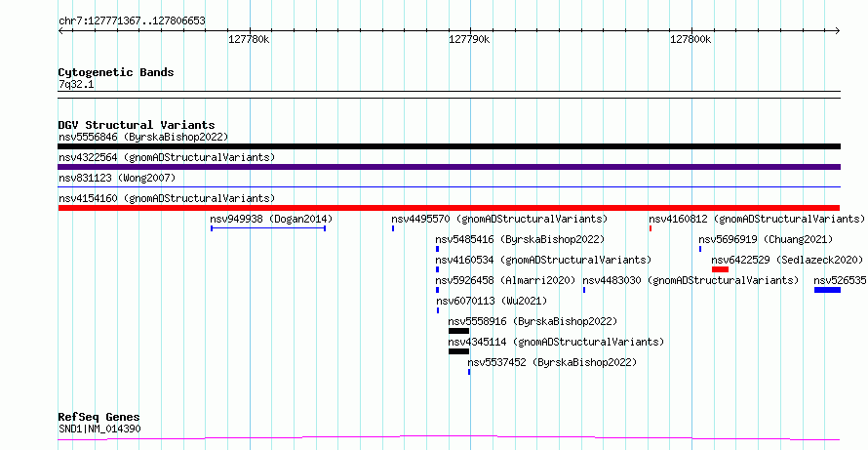Select the red nsv6422529 variant block

720,269
